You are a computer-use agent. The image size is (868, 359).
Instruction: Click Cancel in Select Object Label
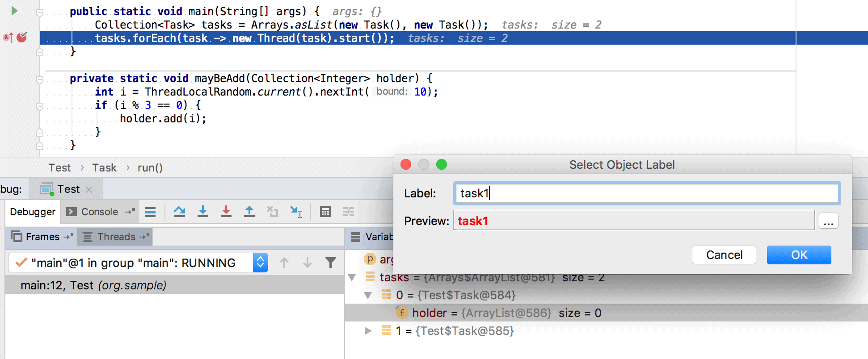coord(724,255)
